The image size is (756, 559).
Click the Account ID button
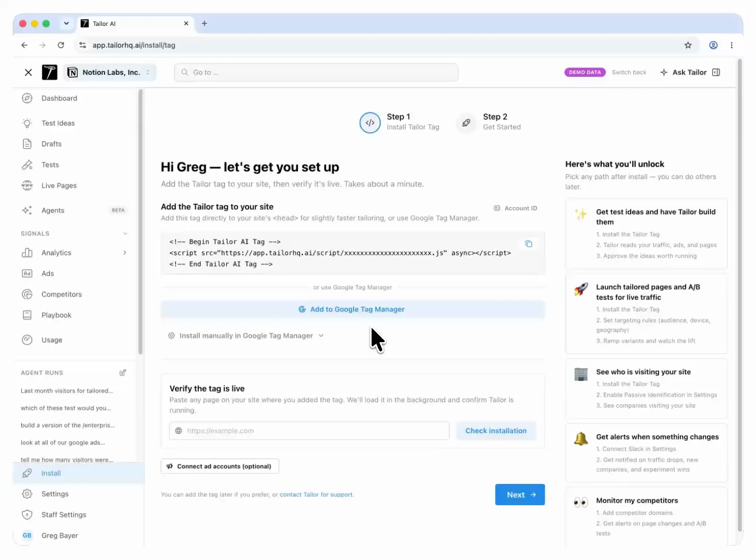[516, 208]
